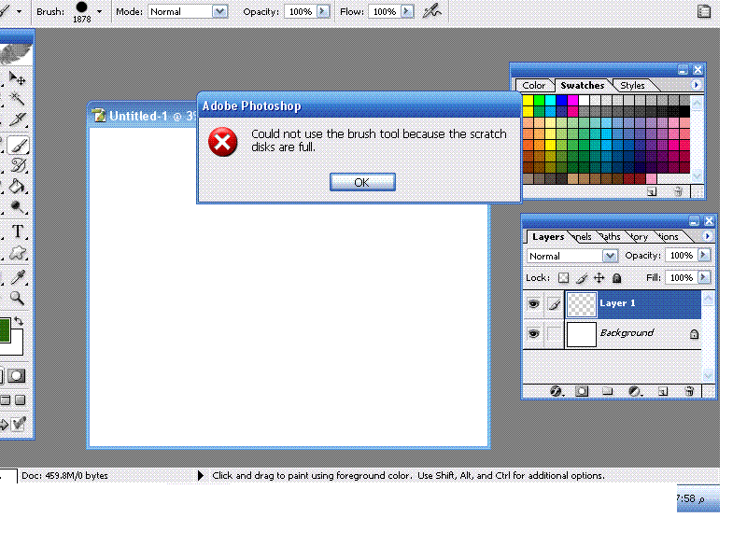The width and height of the screenshot is (747, 560).
Task: Open the Brush preset picker arrow
Action: [99, 11]
